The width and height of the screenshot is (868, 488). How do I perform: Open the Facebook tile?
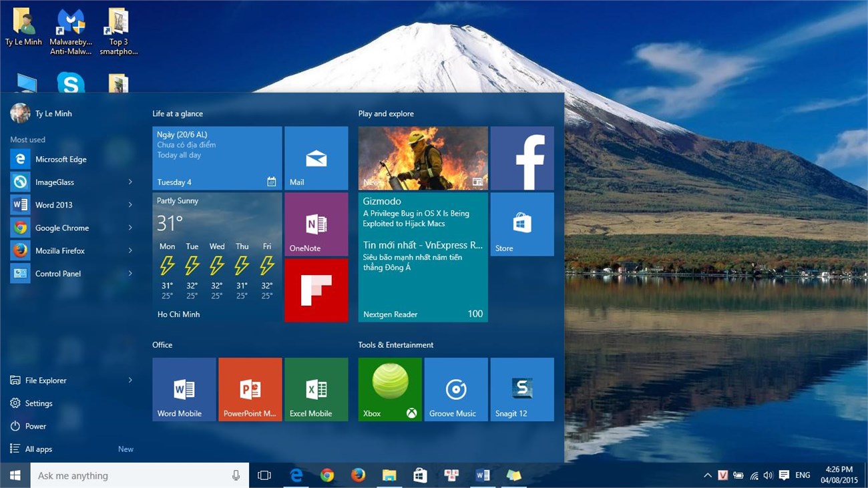click(x=522, y=158)
